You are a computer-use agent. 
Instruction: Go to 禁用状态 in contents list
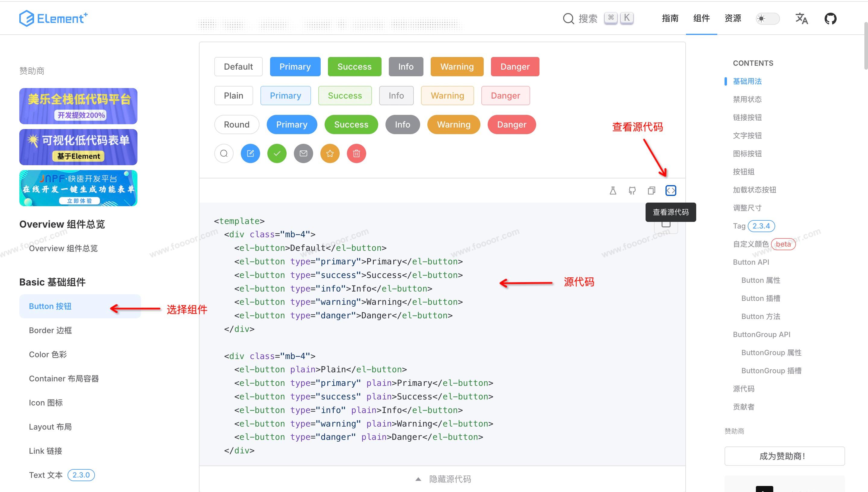click(x=747, y=99)
